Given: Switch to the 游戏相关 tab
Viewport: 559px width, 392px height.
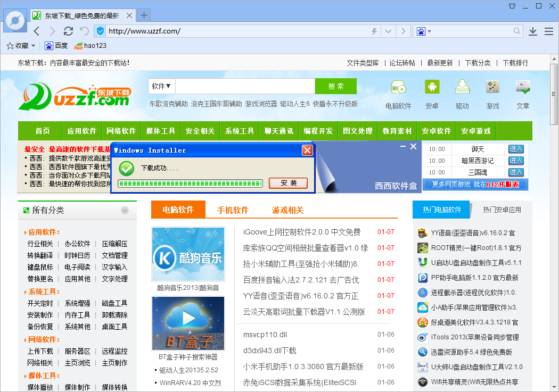Looking at the screenshot, I should 287,210.
